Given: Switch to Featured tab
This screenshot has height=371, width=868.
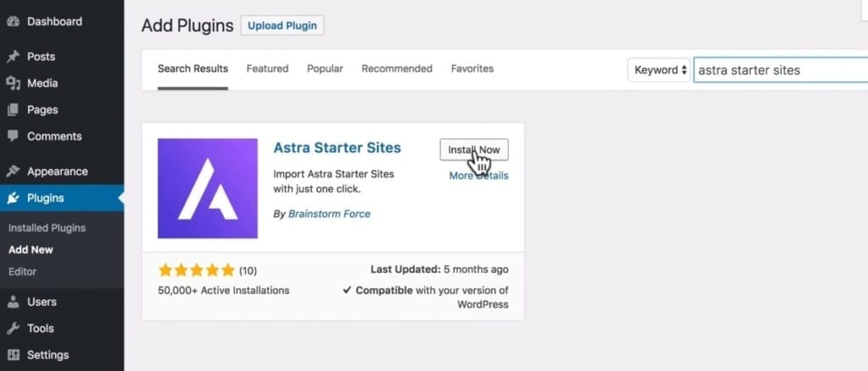Looking at the screenshot, I should (x=267, y=69).
